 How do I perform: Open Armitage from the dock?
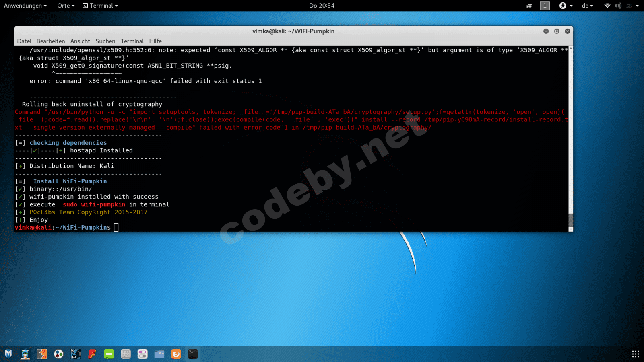pyautogui.click(x=25, y=354)
